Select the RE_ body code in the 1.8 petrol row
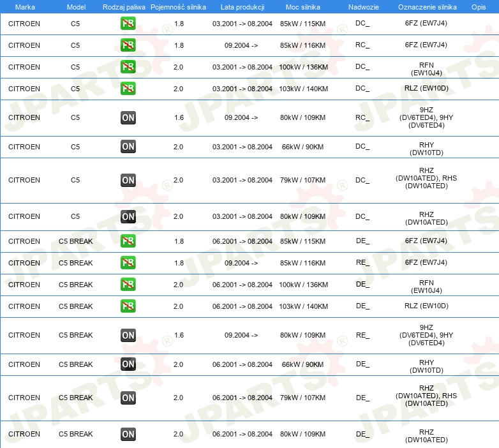 click(362, 262)
